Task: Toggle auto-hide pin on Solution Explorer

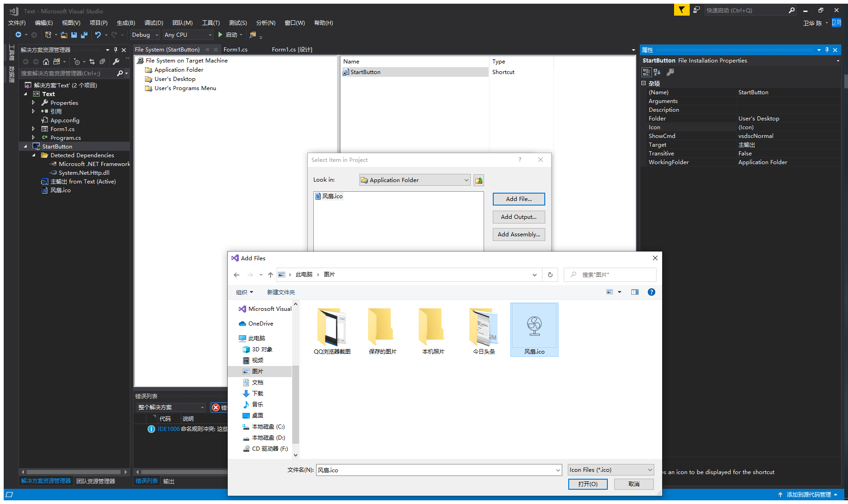Action: [115, 50]
